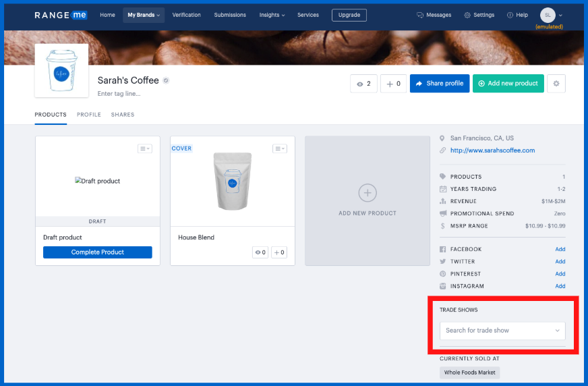Open Messages
Viewport: 588px width, 386px height.
[434, 15]
